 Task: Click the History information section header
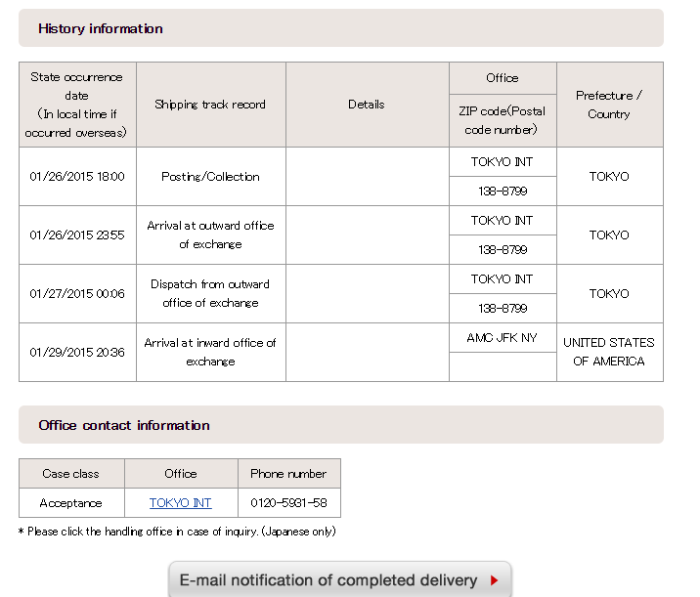[101, 28]
